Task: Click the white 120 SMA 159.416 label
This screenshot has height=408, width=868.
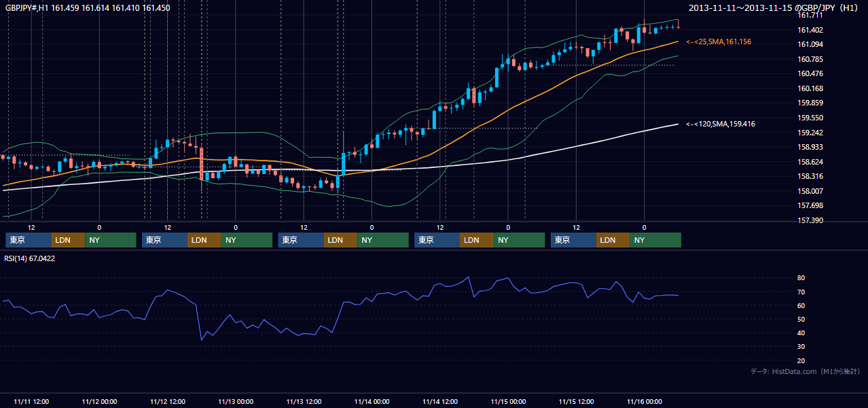Action: [x=721, y=124]
